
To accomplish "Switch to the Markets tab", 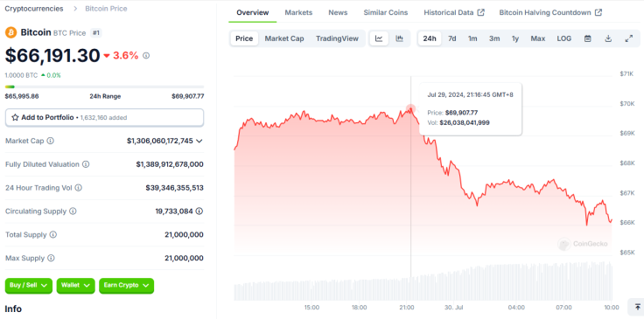I will point(298,12).
